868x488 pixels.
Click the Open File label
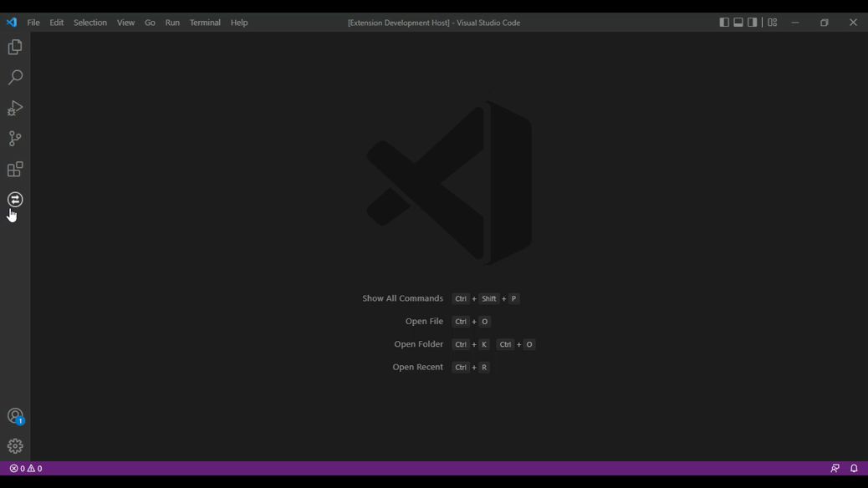(x=424, y=321)
